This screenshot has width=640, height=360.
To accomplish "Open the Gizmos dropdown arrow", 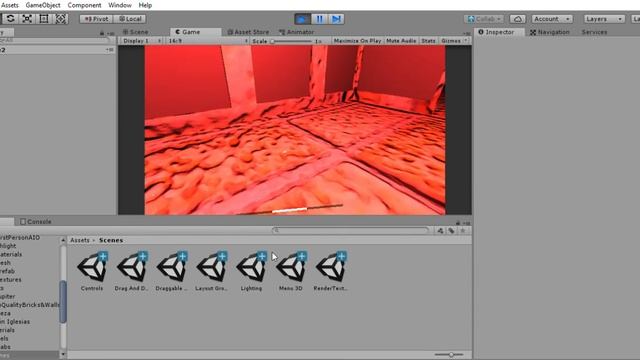I will 466,41.
